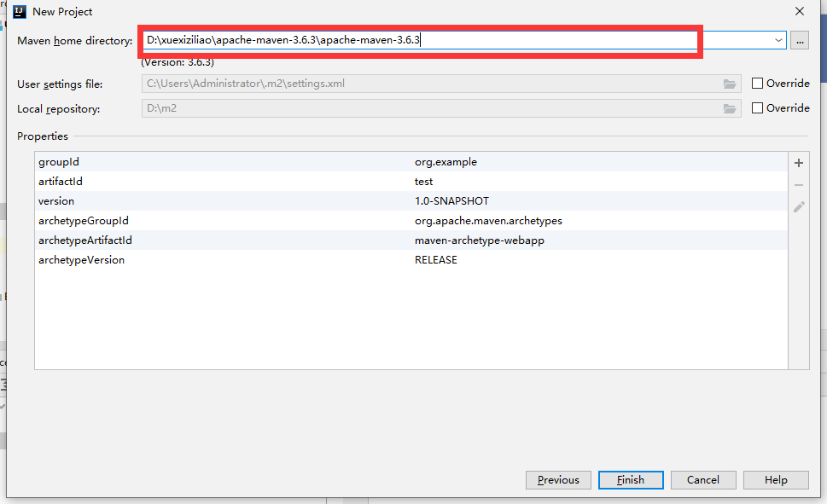The height and width of the screenshot is (504, 827).
Task: Click the User settings file label
Action: [60, 84]
